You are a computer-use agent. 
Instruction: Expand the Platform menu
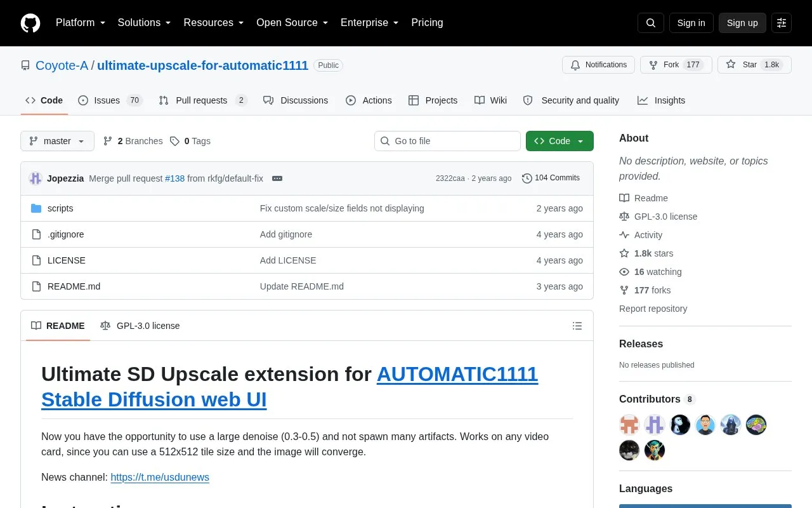pos(81,23)
